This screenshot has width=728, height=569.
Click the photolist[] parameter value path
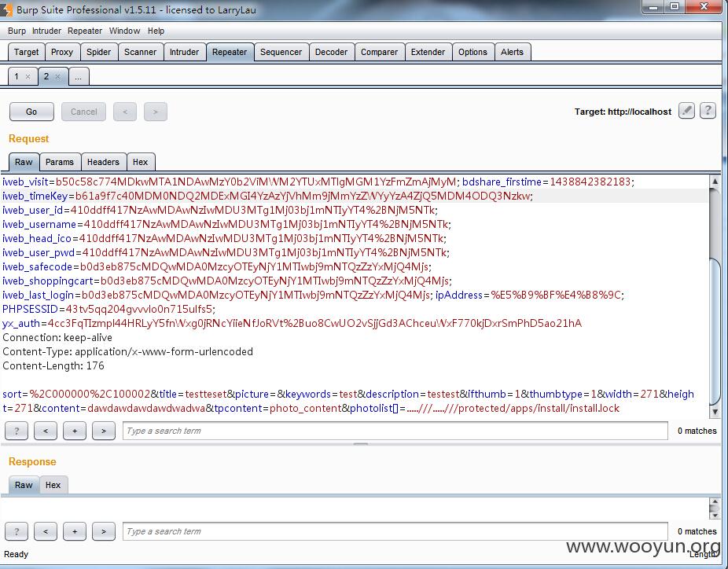[x=513, y=409]
